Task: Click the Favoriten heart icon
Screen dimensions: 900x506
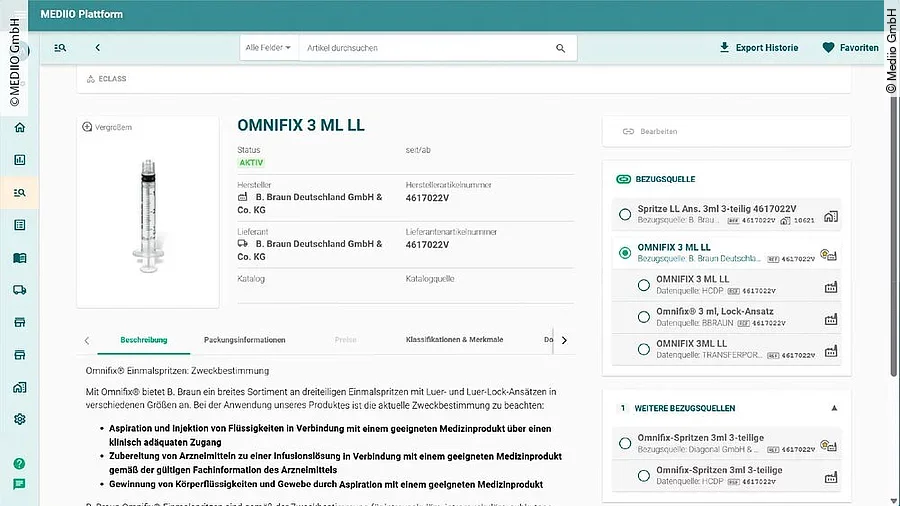Action: [x=828, y=48]
